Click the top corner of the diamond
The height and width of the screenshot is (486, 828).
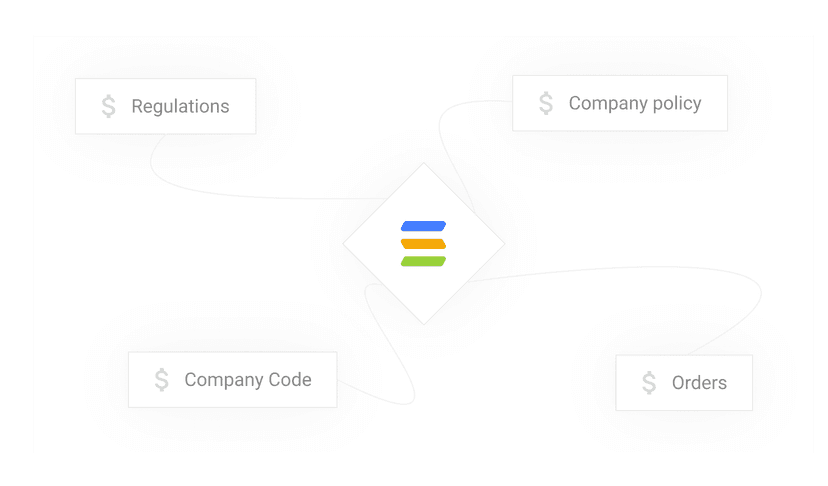coord(424,164)
